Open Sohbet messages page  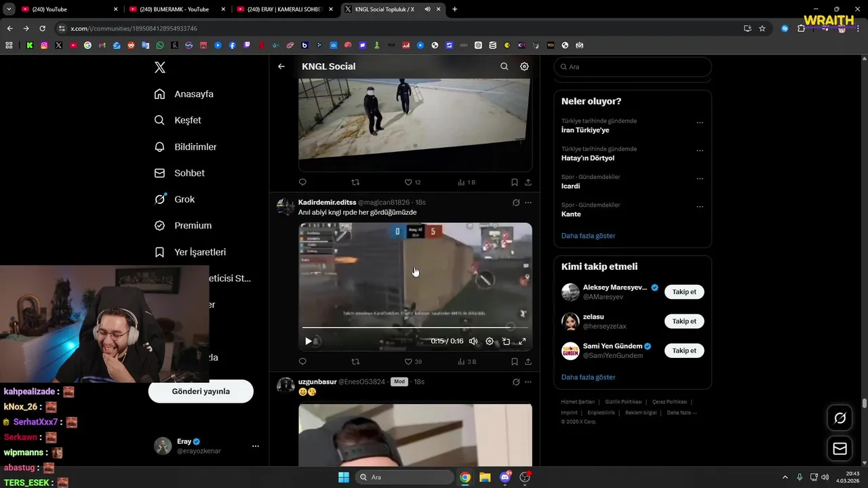pyautogui.click(x=179, y=173)
